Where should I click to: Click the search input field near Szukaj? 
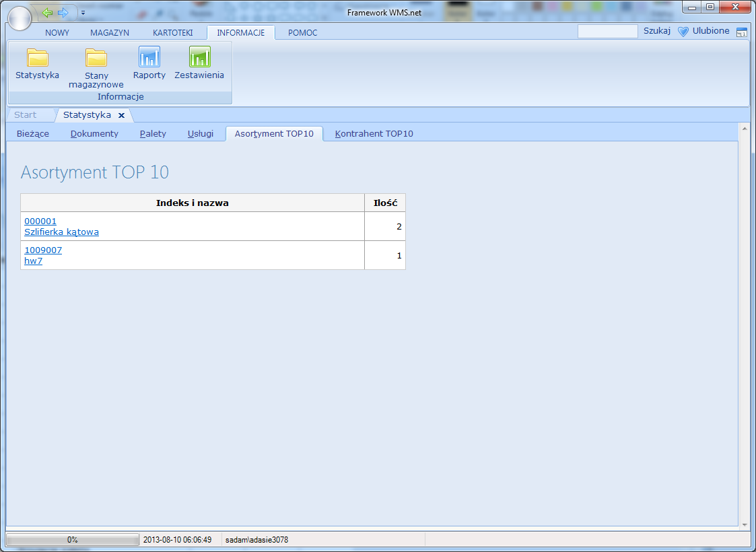[607, 32]
